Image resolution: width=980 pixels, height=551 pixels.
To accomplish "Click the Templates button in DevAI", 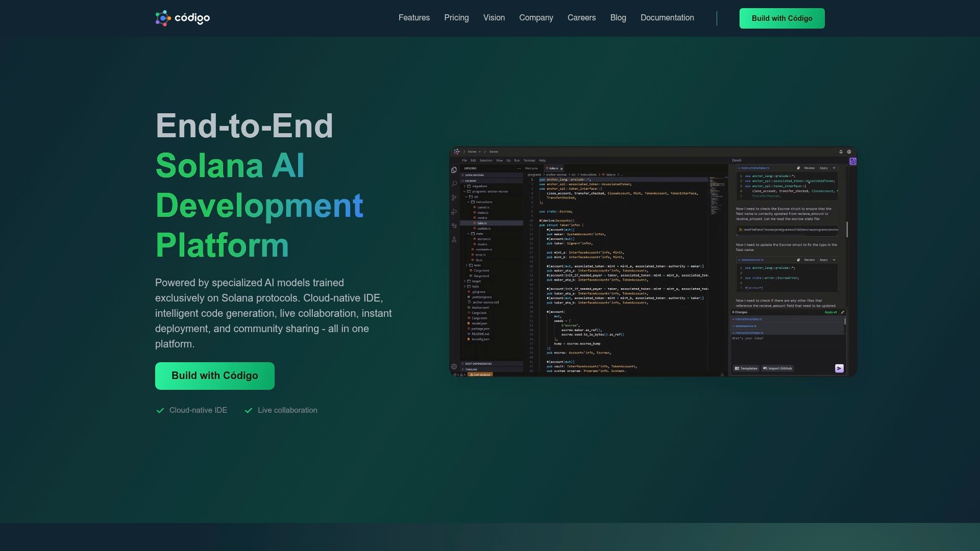I will (746, 368).
